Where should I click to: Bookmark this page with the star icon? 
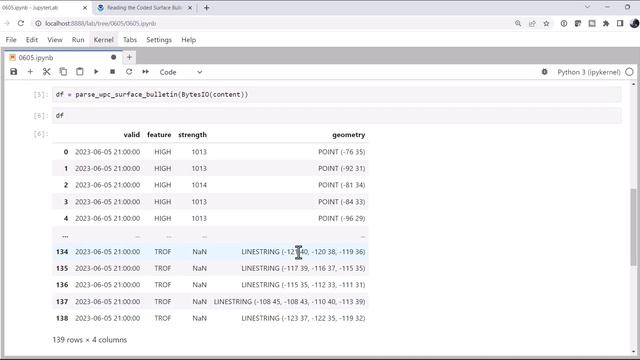[x=546, y=24]
